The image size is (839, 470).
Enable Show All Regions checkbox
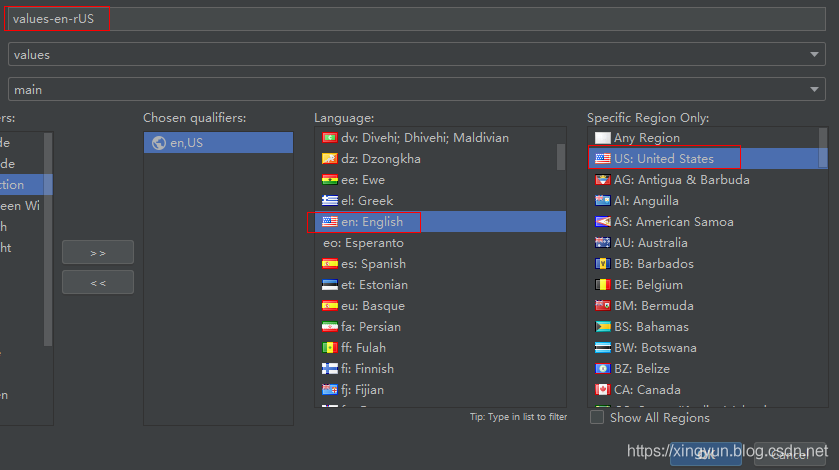click(597, 418)
